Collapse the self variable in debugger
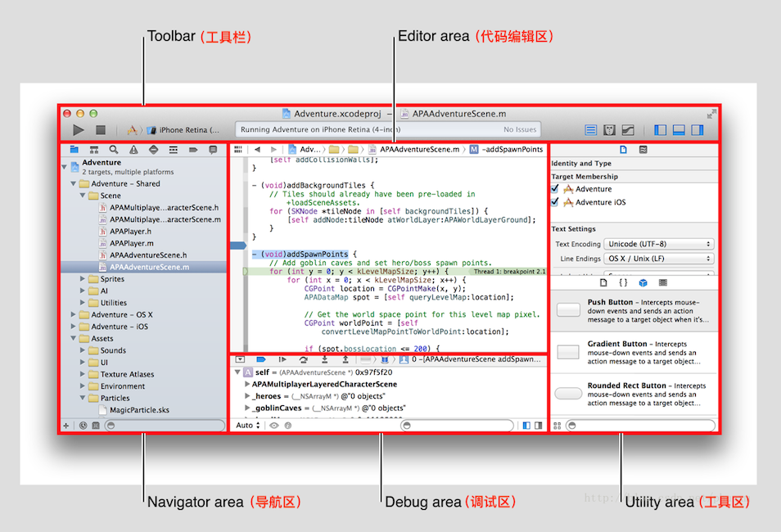This screenshot has height=532, width=781. pos(237,372)
